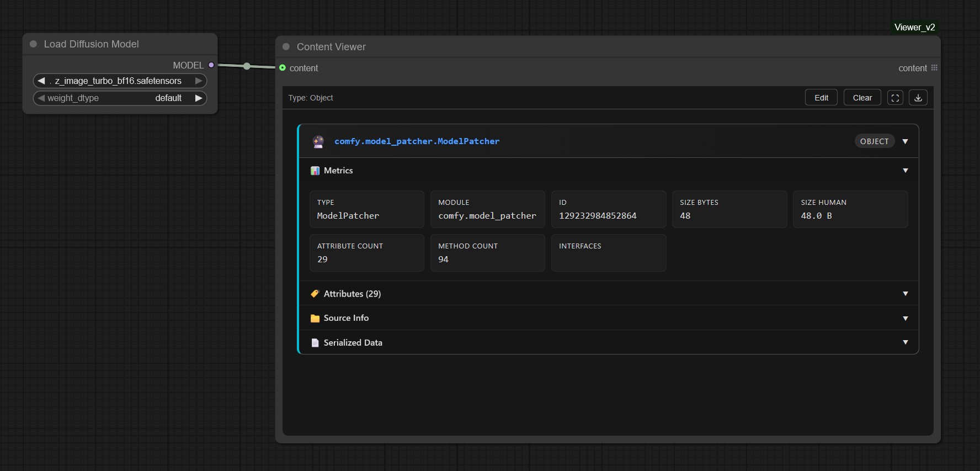Select the next model with the right arrow
The height and width of the screenshot is (471, 980).
click(199, 81)
